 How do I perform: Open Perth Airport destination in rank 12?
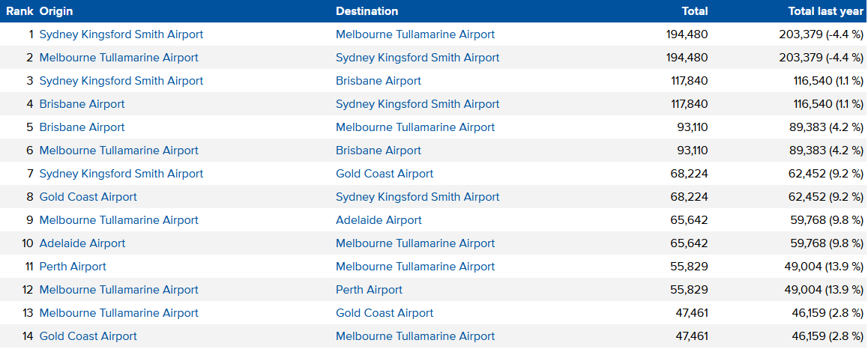point(370,290)
